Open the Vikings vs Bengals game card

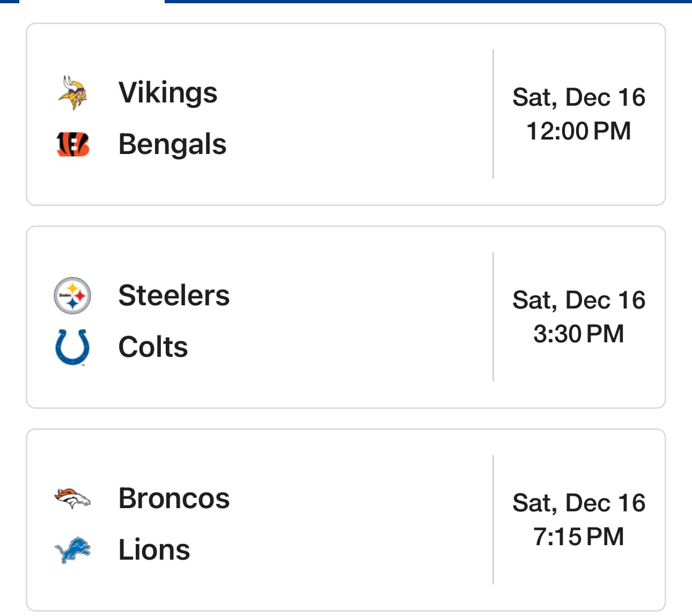tap(346, 114)
